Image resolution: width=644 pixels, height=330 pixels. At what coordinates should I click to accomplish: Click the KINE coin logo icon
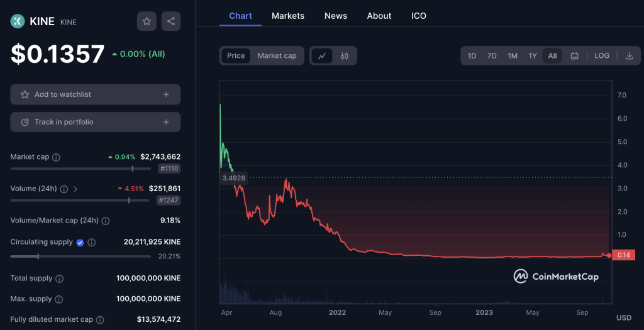18,21
